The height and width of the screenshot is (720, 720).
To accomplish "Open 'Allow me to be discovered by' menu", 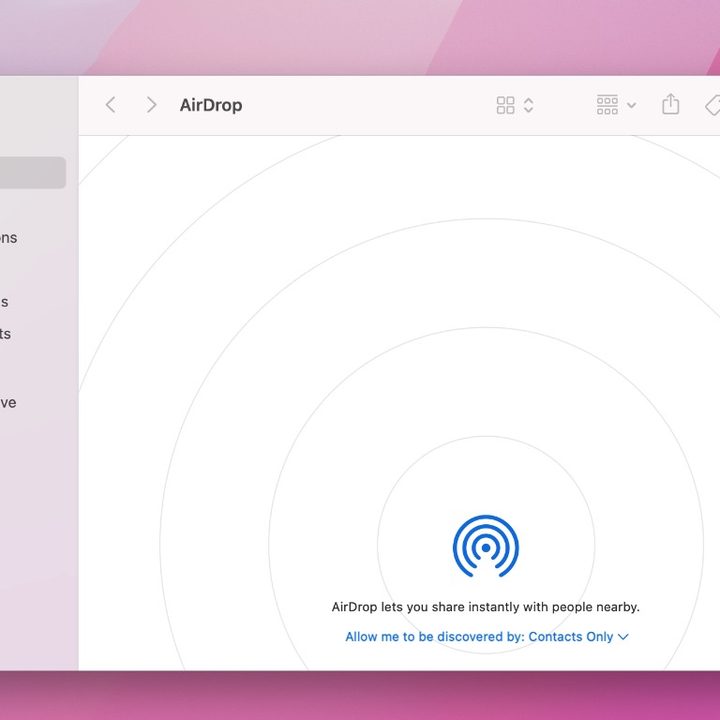I will point(487,636).
